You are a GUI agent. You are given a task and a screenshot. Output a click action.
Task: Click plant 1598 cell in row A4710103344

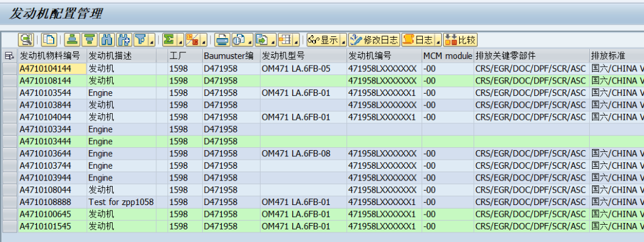[x=185, y=129]
